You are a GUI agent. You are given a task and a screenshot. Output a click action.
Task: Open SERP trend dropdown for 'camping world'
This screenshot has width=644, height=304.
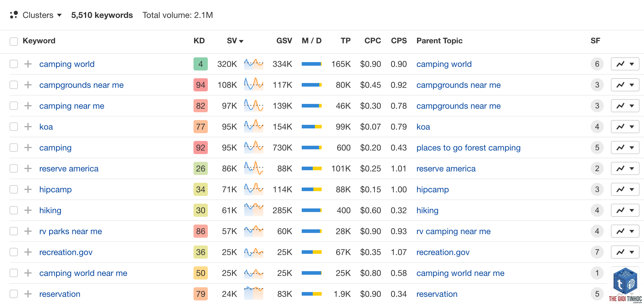pos(625,64)
